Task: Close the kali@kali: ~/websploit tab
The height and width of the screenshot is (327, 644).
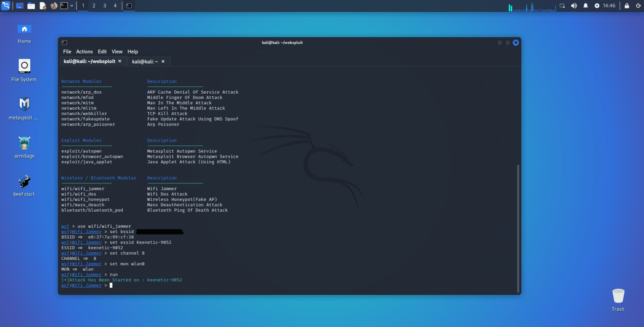Action: tap(120, 61)
